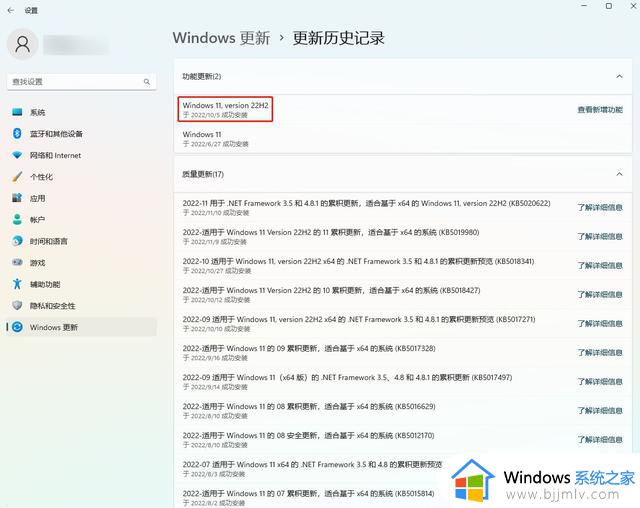Open 了解详细信息 for KB5019980
Viewport: 640px width, 508px height.
coord(600,237)
